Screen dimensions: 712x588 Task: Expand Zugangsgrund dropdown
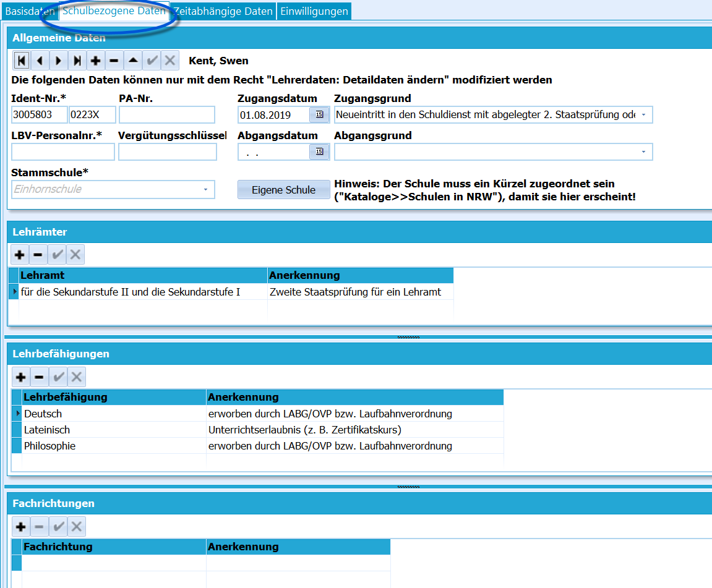pyautogui.click(x=643, y=115)
